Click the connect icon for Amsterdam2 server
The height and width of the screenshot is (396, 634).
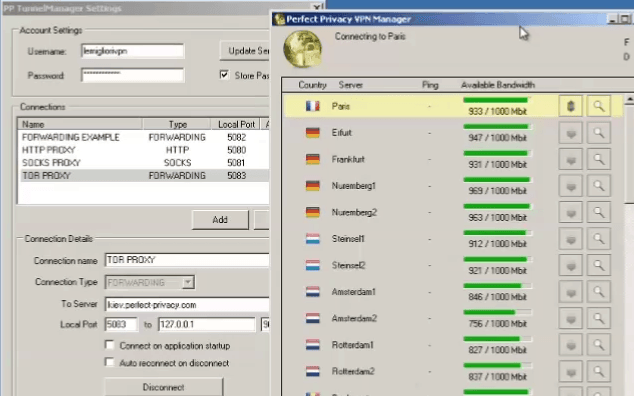(571, 319)
